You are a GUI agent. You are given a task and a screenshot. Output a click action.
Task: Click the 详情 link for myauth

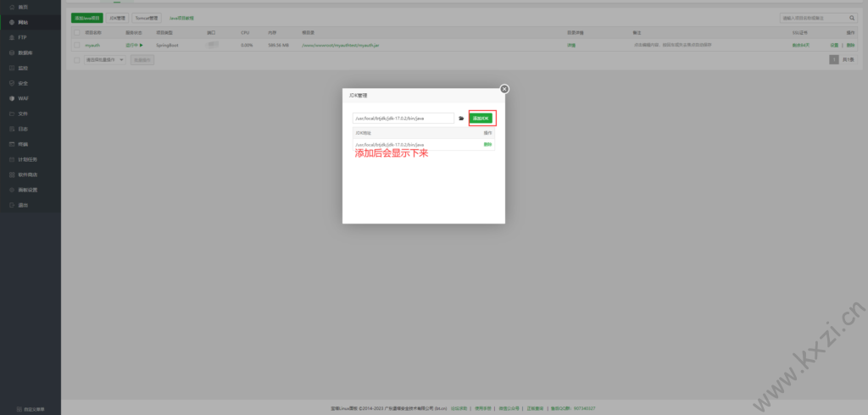point(570,45)
